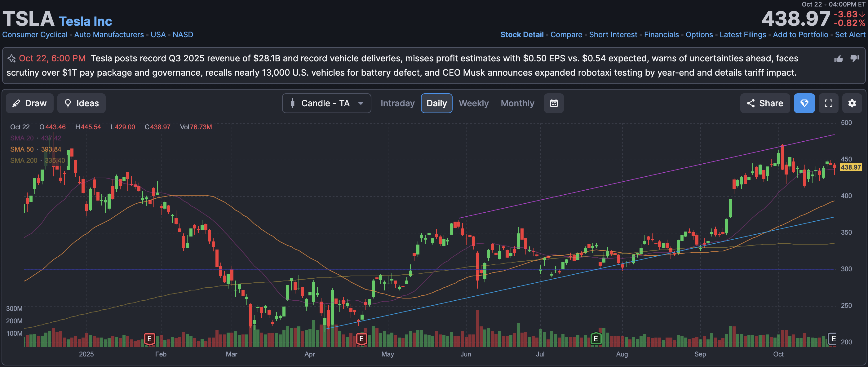
Task: Click the thumbs up icon on news
Action: click(838, 59)
